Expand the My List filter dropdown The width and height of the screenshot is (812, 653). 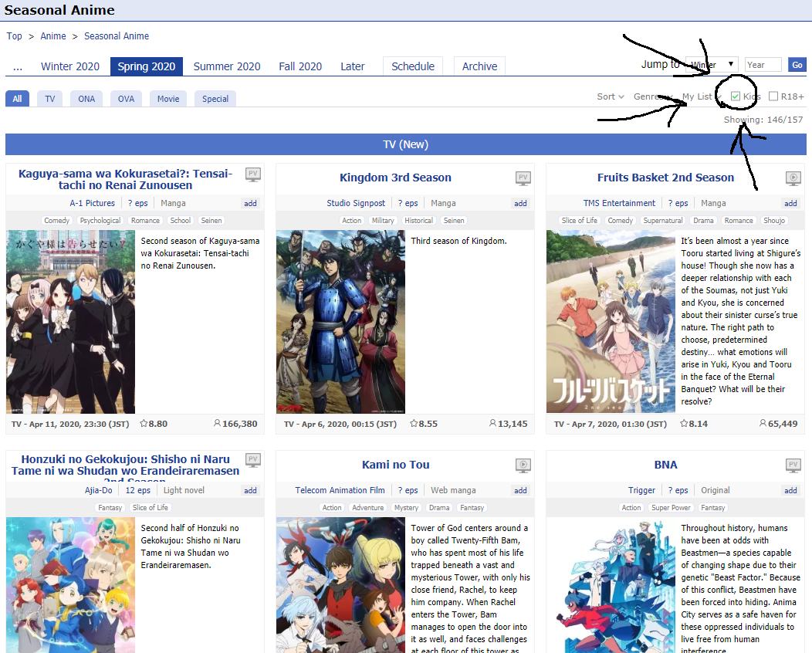coord(699,96)
